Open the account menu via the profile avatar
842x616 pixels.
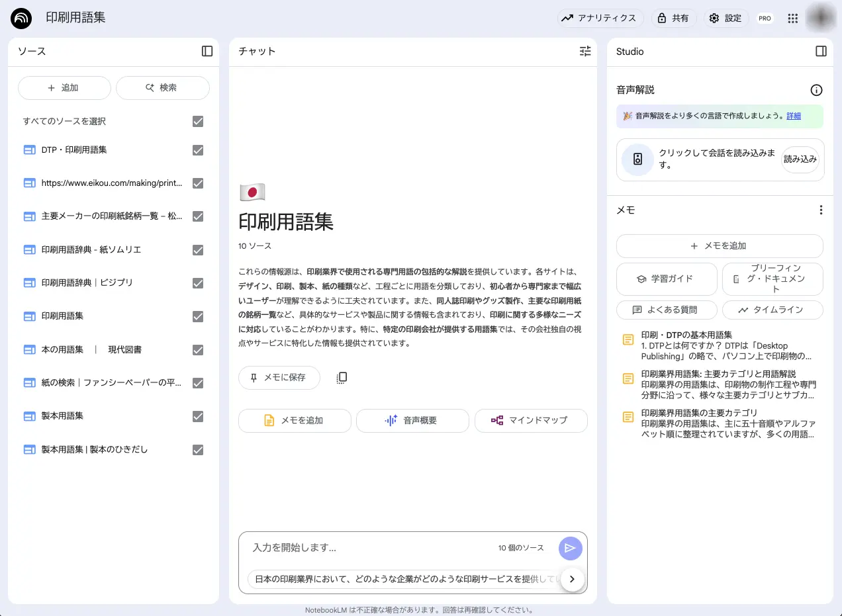820,18
